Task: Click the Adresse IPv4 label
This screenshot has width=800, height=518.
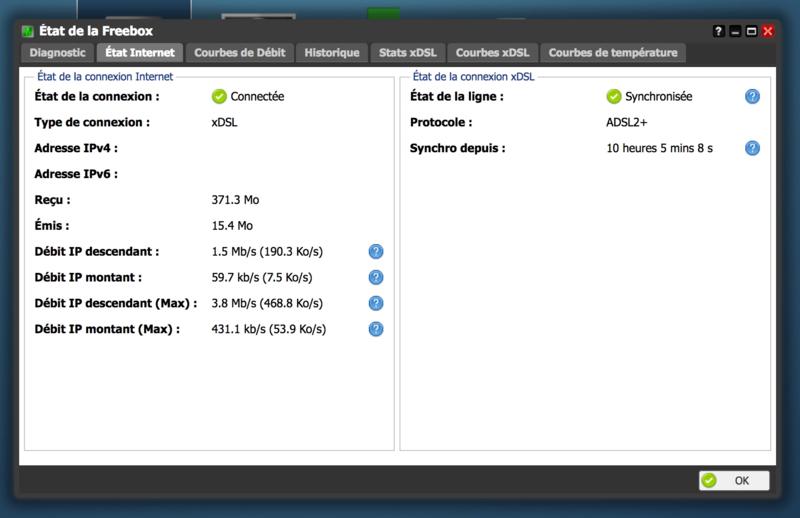Action: click(76, 148)
